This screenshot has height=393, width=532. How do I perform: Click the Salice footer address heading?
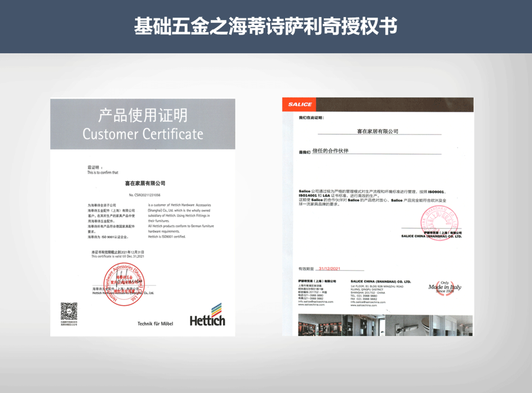381,282
